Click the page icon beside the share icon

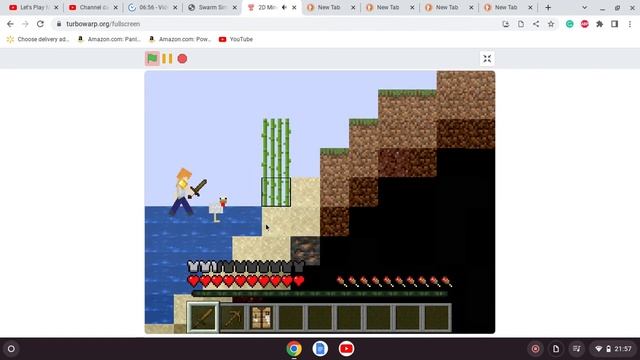[x=521, y=24]
